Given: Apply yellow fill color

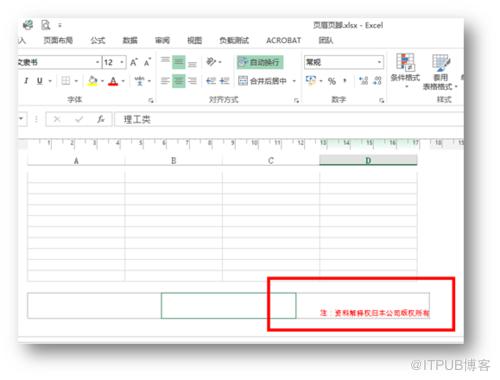Looking at the screenshot, I should [x=92, y=81].
